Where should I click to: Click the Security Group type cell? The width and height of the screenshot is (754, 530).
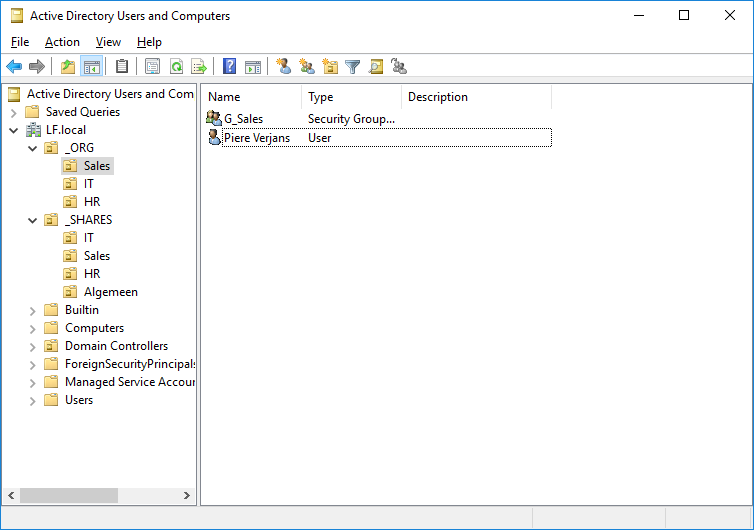[351, 119]
